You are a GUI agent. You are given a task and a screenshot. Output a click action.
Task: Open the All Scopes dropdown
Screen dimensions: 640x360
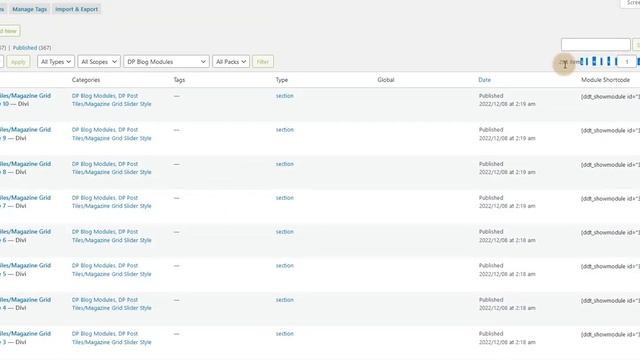tap(99, 62)
